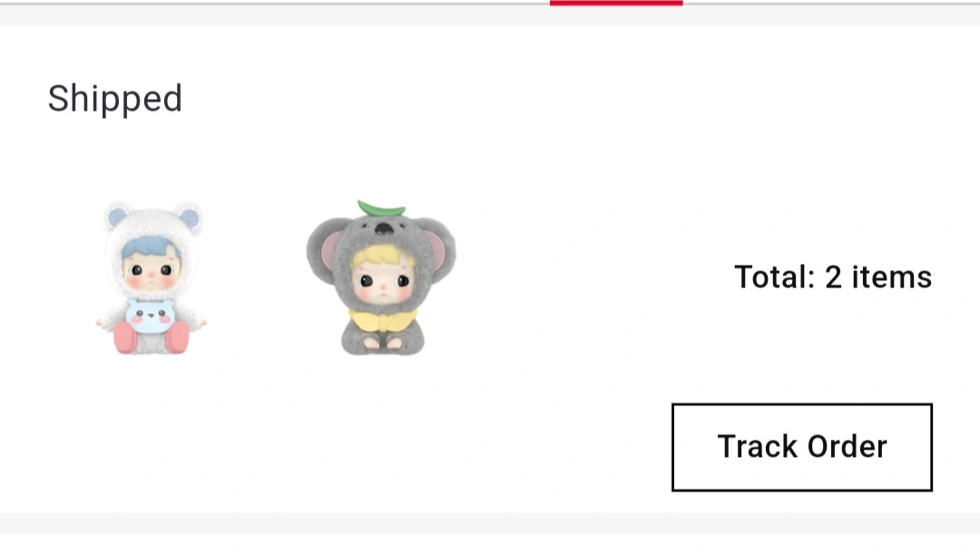Tap the blue-haired face of bear figurine

pyautogui.click(x=151, y=266)
